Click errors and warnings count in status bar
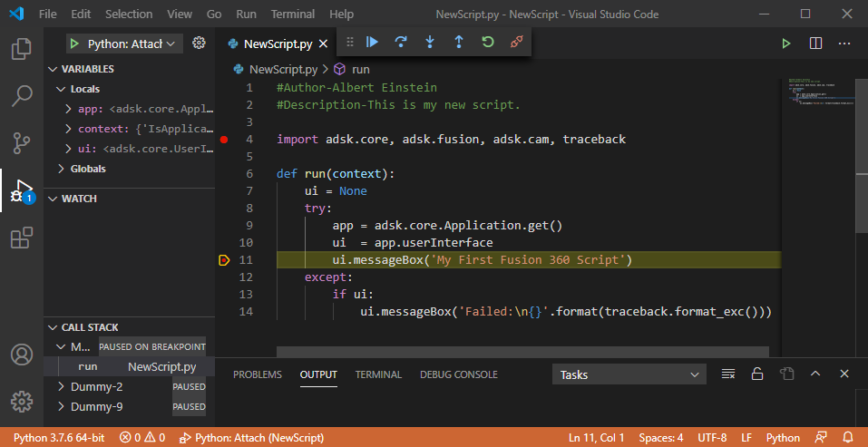The height and width of the screenshot is (447, 868). [x=142, y=438]
